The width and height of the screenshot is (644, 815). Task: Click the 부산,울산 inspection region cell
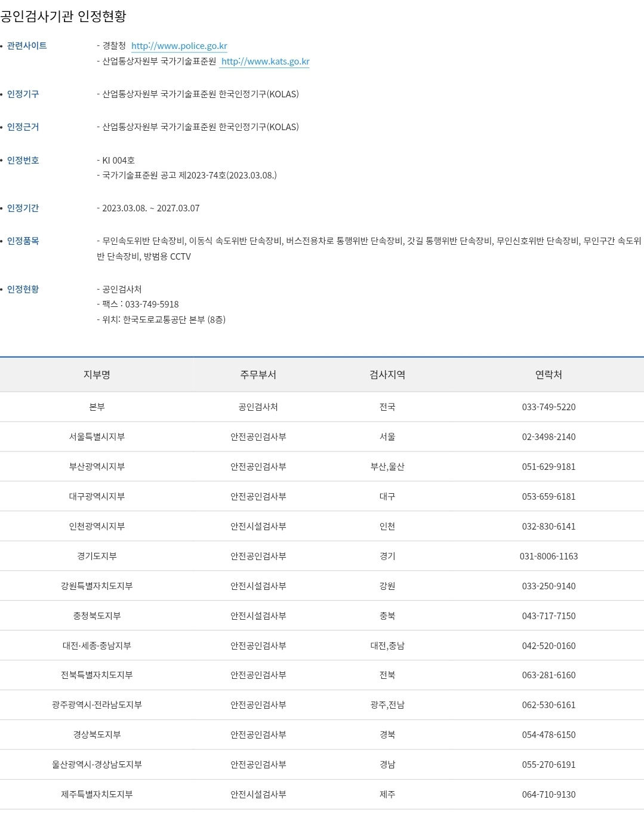pyautogui.click(x=386, y=466)
